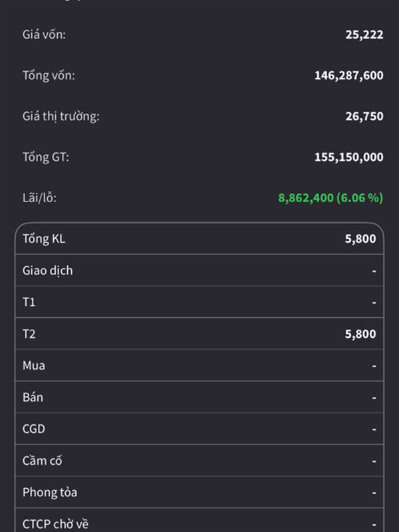This screenshot has height=532, width=399.
Task: Tap the Tổng GT row
Action: (199, 157)
